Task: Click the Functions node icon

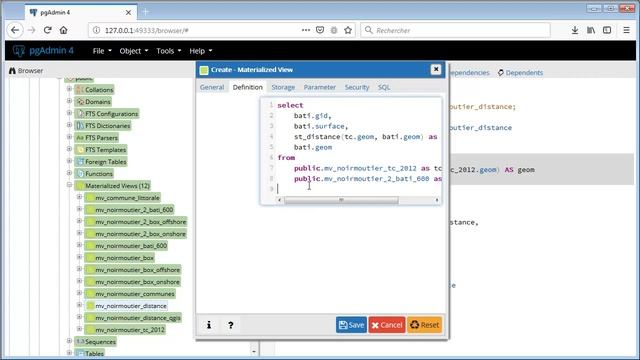Action: (x=80, y=173)
